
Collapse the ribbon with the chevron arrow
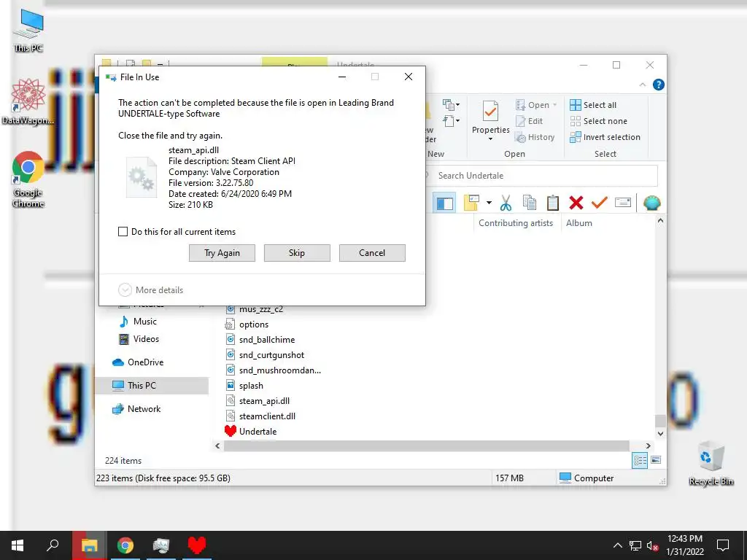642,85
